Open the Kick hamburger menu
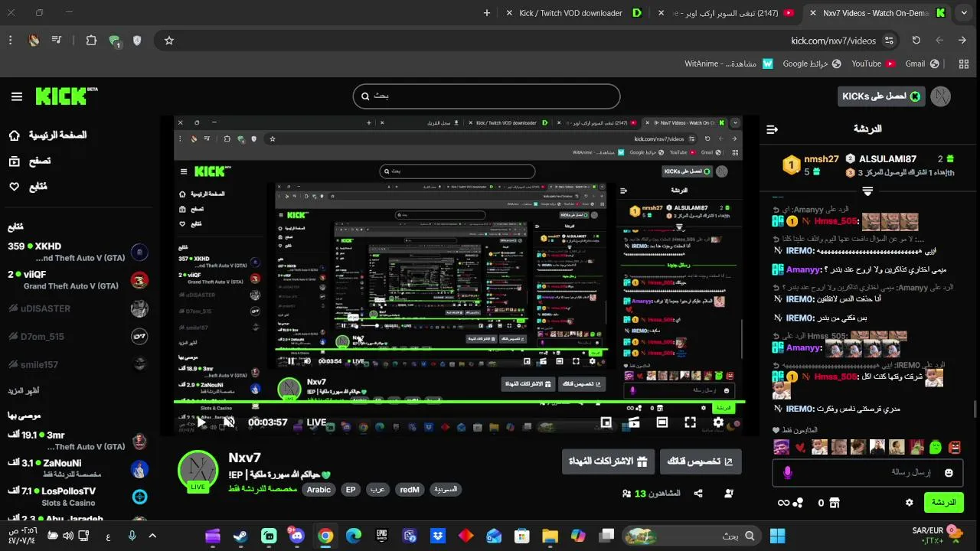This screenshot has width=980, height=551. click(x=16, y=96)
